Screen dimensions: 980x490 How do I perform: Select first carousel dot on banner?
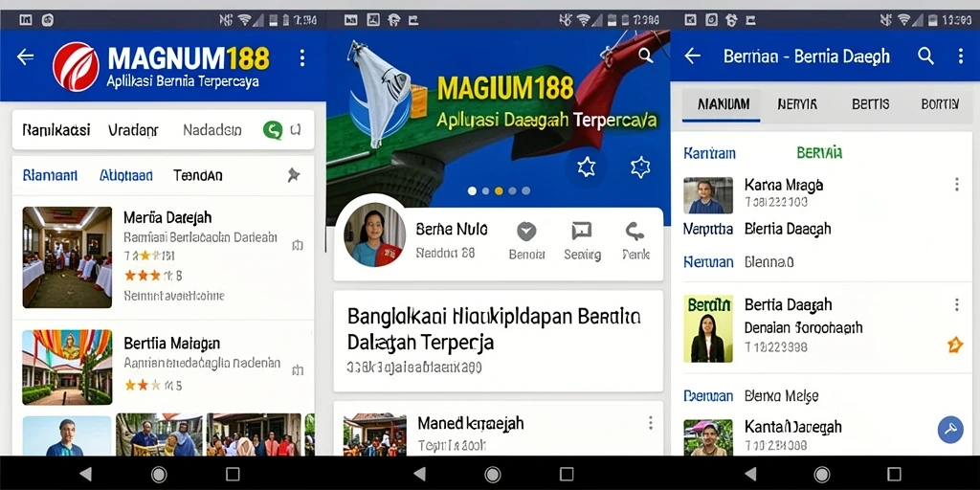pos(472,190)
